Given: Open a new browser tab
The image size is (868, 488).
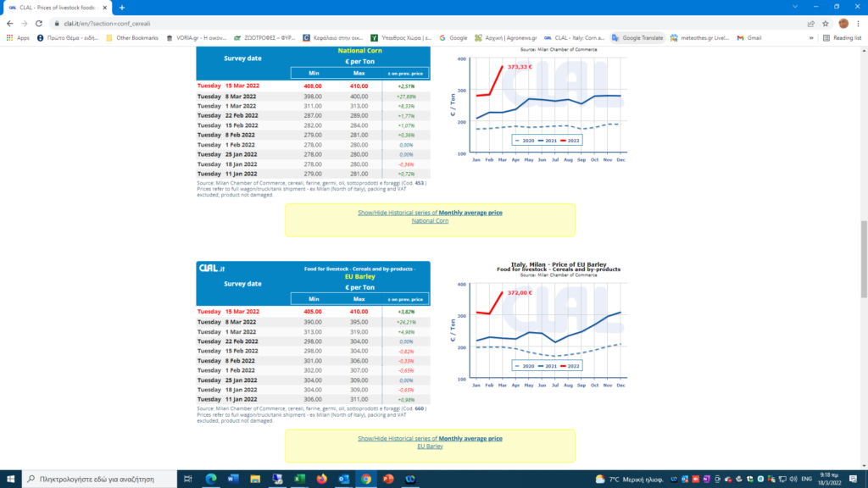Looking at the screenshot, I should point(122,8).
